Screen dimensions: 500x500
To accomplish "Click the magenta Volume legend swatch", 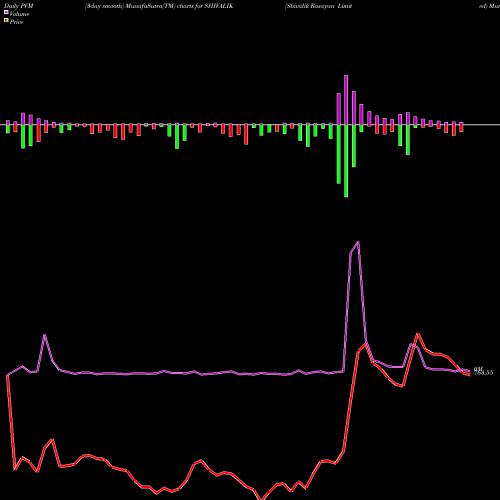I will coord(6,12).
